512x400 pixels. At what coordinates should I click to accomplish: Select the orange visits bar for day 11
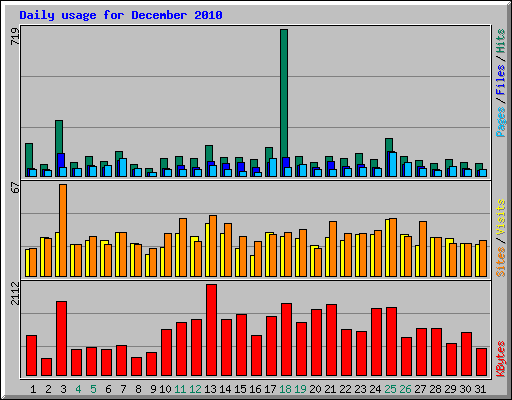[x=183, y=247]
